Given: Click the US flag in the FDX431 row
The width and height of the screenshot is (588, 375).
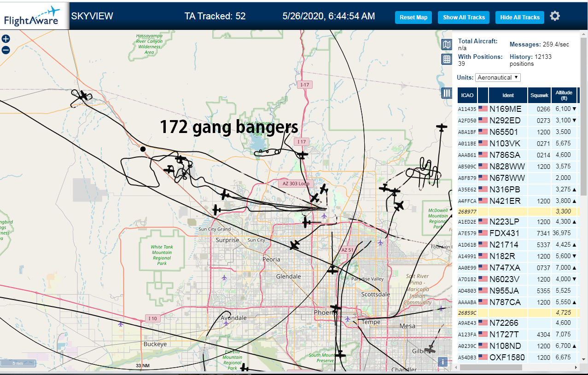Looking at the screenshot, I should [x=483, y=233].
